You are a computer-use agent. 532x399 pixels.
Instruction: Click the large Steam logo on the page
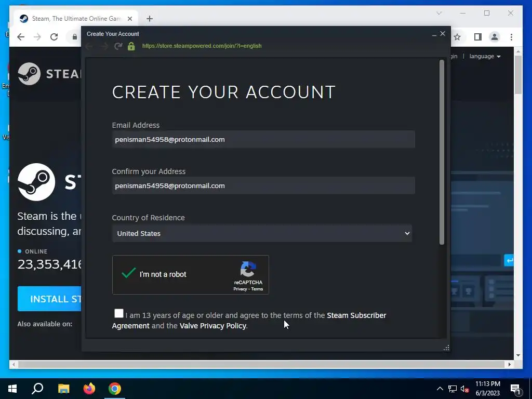36,182
